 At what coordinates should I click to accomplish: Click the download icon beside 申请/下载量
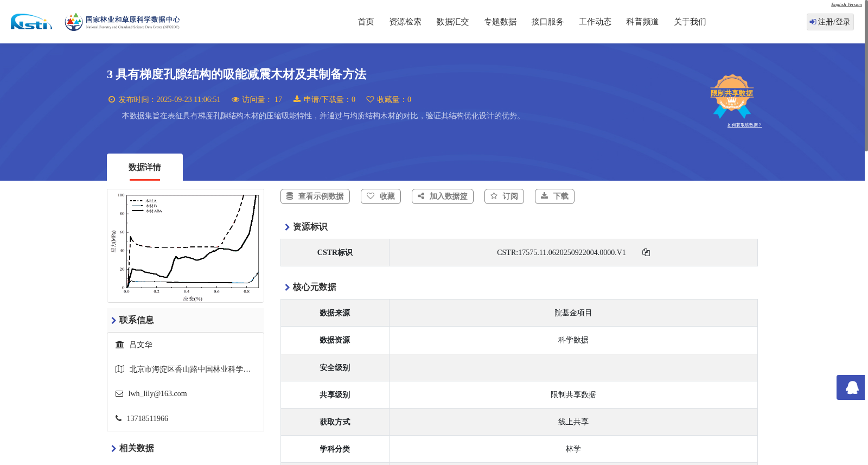(297, 99)
